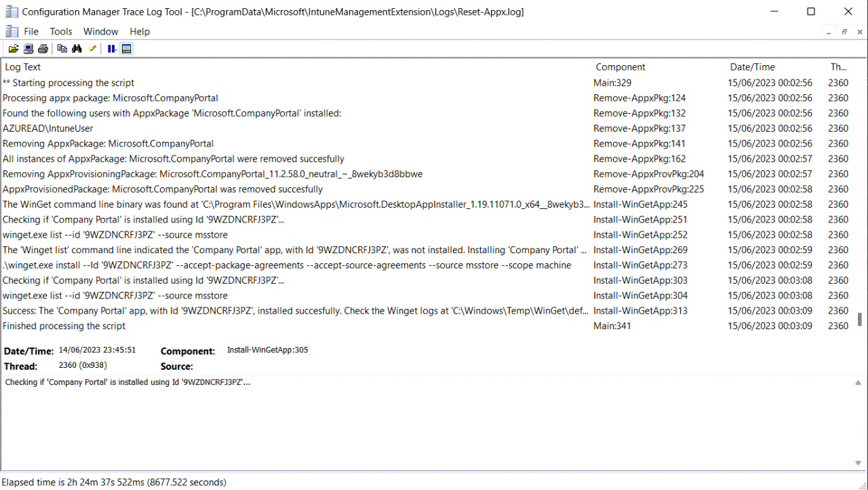Select row '** Starting processing the script'

coord(427,83)
